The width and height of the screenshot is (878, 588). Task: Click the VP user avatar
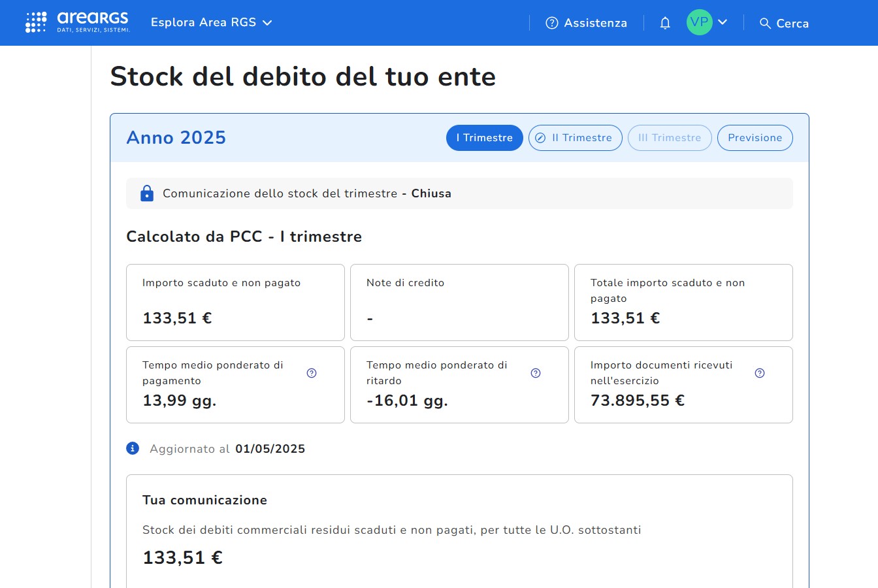(x=699, y=22)
